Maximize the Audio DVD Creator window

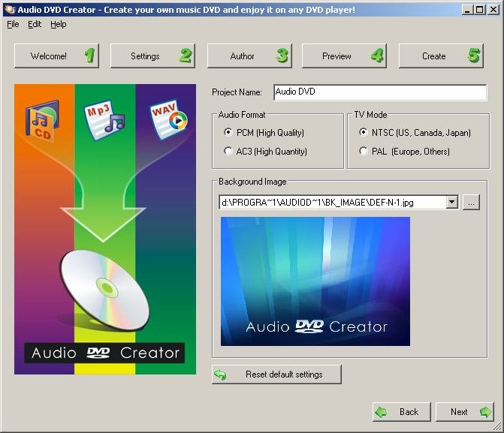point(479,10)
